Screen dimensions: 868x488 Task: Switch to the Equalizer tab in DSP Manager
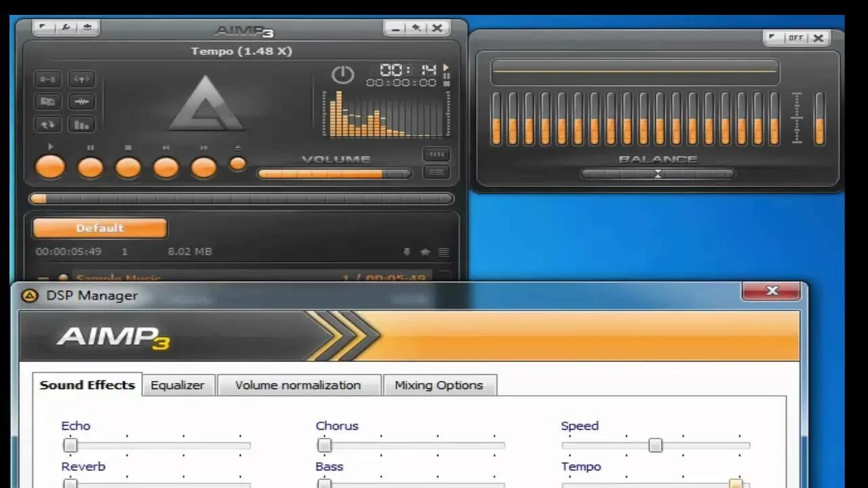(x=177, y=385)
